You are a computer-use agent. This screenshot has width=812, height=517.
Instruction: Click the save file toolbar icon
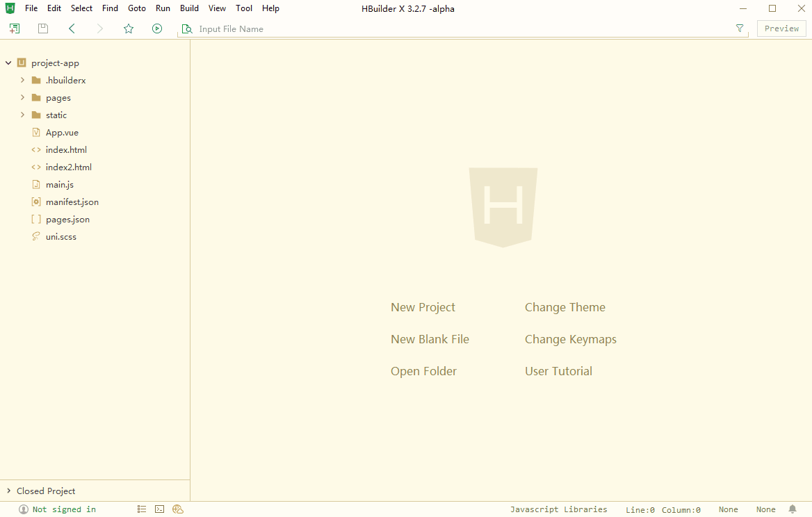(x=43, y=28)
